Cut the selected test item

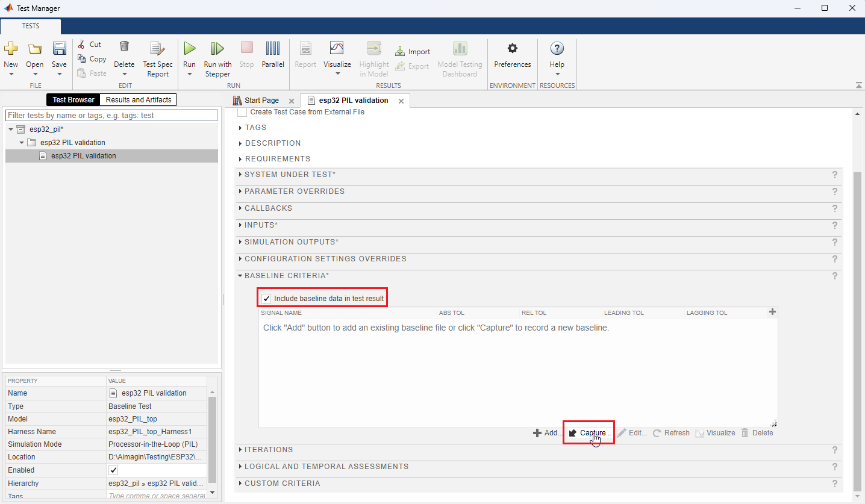pos(89,45)
